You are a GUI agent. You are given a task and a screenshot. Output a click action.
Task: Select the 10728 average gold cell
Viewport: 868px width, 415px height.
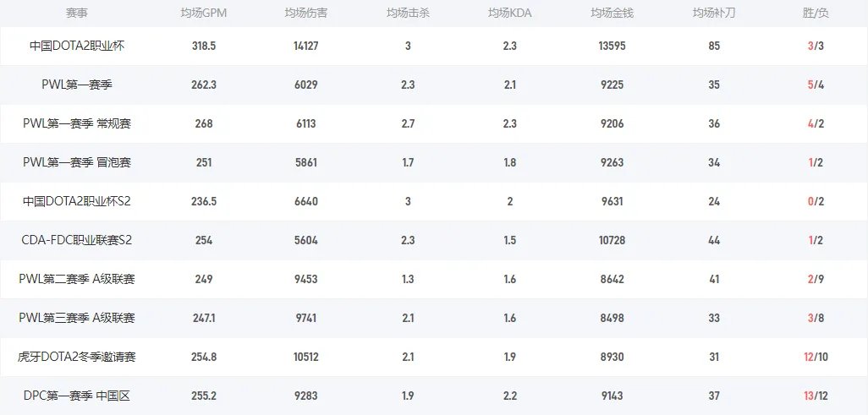tap(612, 240)
